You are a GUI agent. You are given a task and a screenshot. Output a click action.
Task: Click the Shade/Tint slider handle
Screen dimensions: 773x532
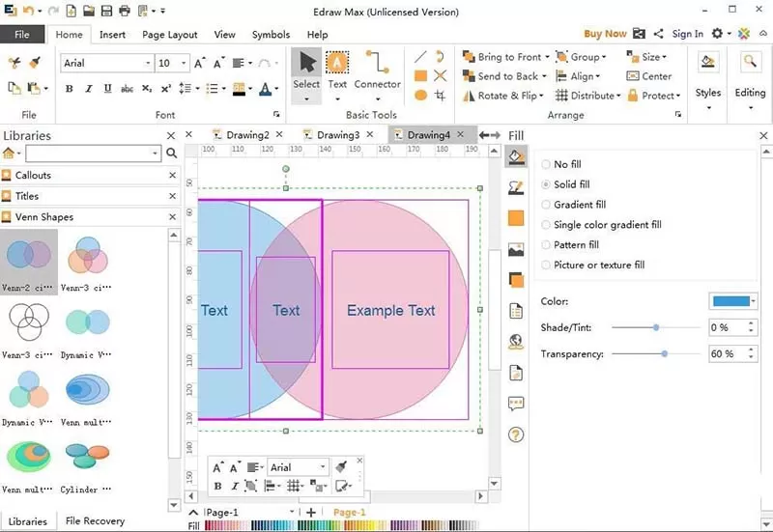[656, 327]
